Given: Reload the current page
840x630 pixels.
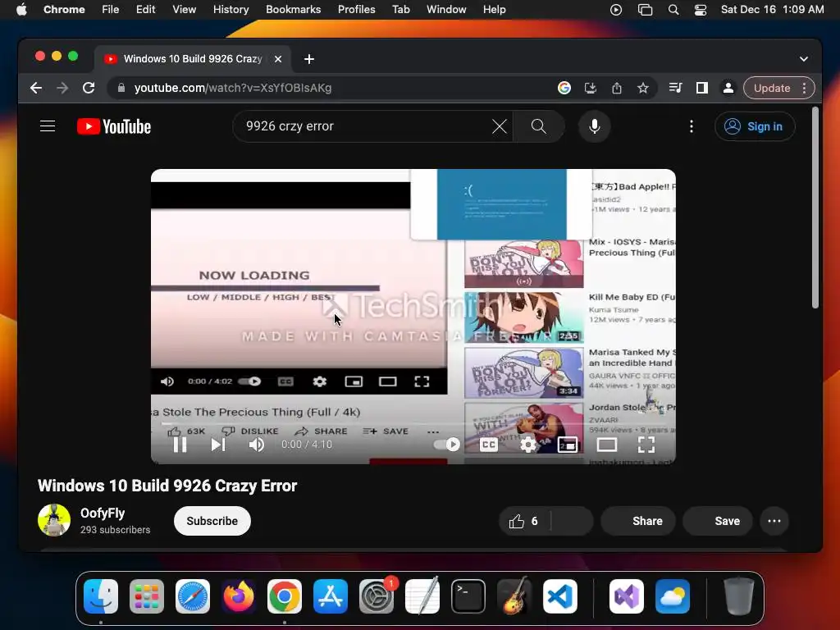Looking at the screenshot, I should (x=89, y=88).
